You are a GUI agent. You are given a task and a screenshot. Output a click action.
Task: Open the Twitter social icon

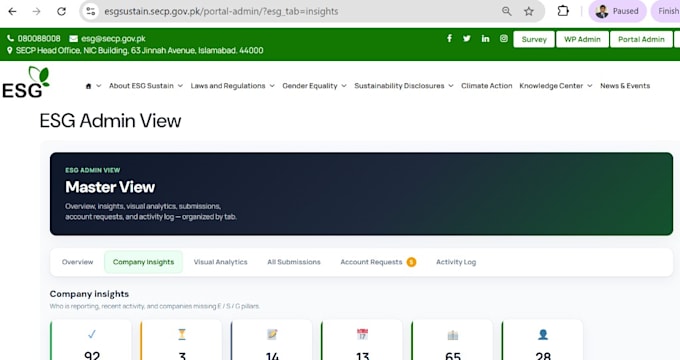pyautogui.click(x=467, y=39)
